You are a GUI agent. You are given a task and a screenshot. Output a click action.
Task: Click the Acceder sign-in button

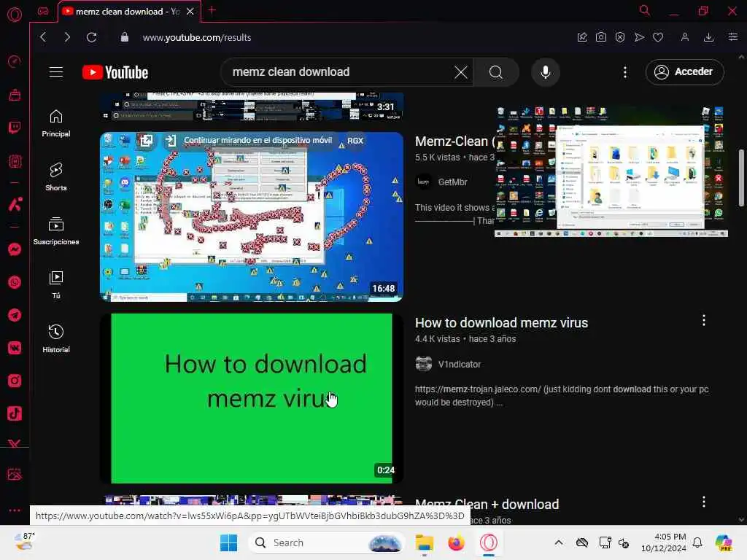pos(684,72)
